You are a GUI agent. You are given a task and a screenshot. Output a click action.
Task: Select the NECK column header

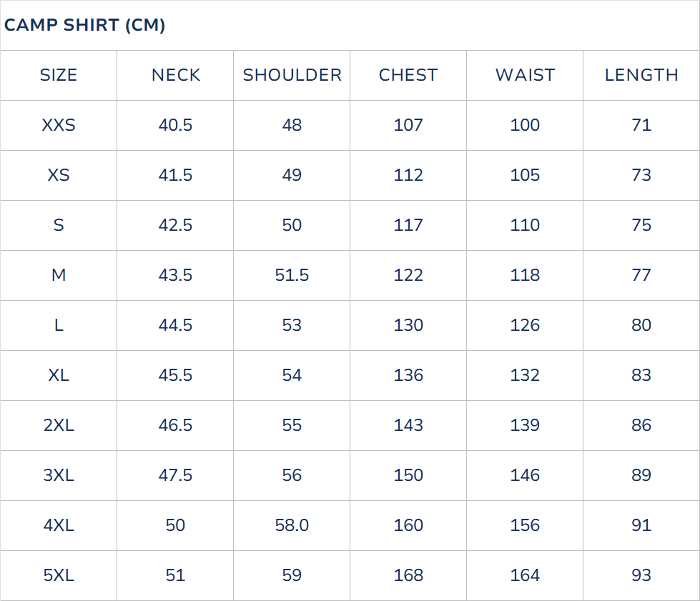[x=176, y=75]
